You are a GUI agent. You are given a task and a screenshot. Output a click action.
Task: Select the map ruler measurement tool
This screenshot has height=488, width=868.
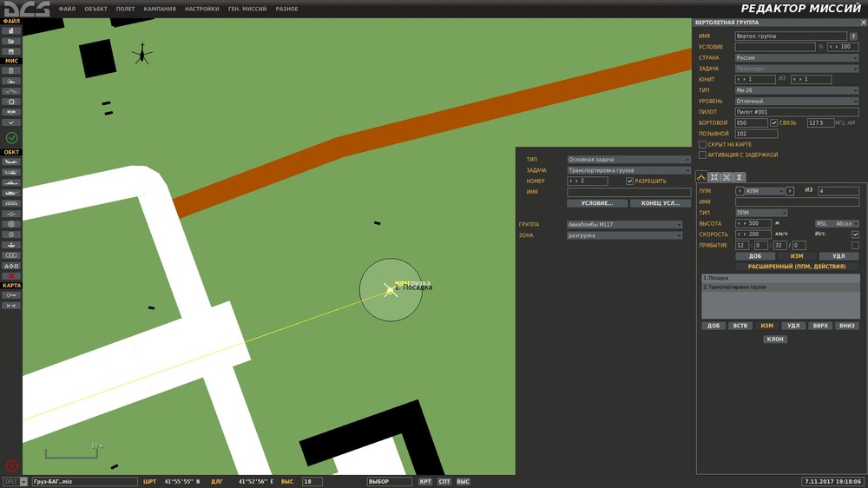point(11,306)
